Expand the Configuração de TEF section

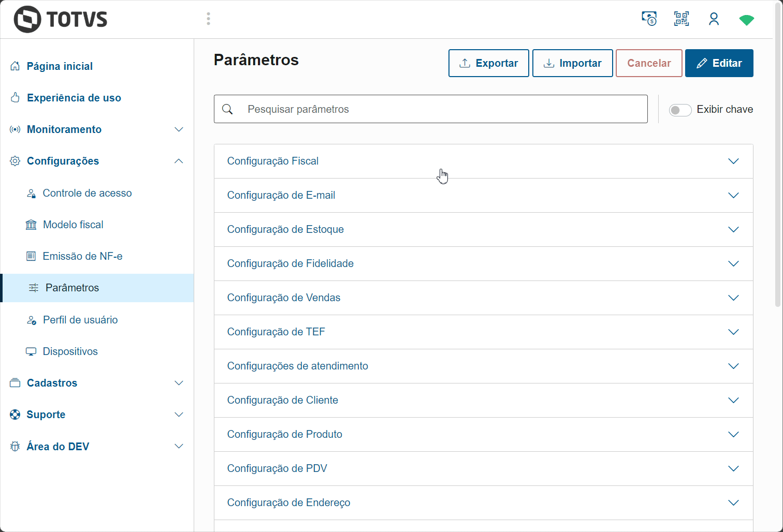click(733, 332)
